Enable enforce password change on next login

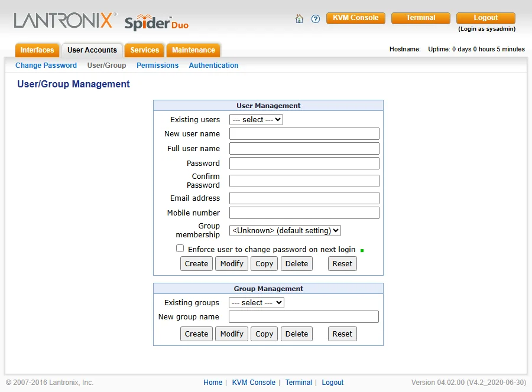180,249
